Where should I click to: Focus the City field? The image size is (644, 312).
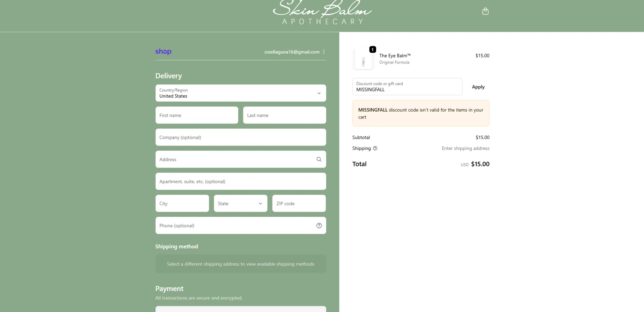(x=182, y=203)
